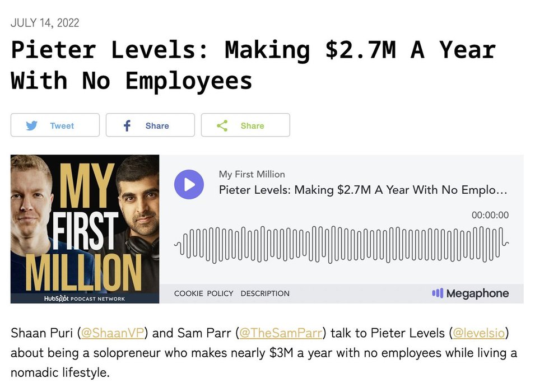Viewport: 535px width, 392px height.
Task: Click the green share icon
Action: [x=222, y=125]
